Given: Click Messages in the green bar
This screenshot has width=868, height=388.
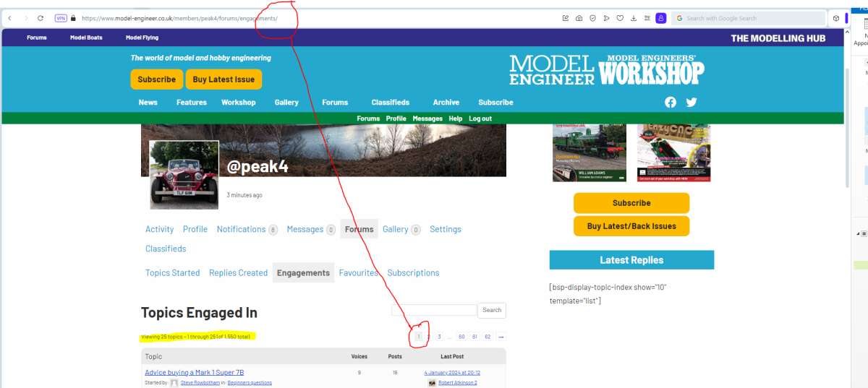Looking at the screenshot, I should (427, 118).
